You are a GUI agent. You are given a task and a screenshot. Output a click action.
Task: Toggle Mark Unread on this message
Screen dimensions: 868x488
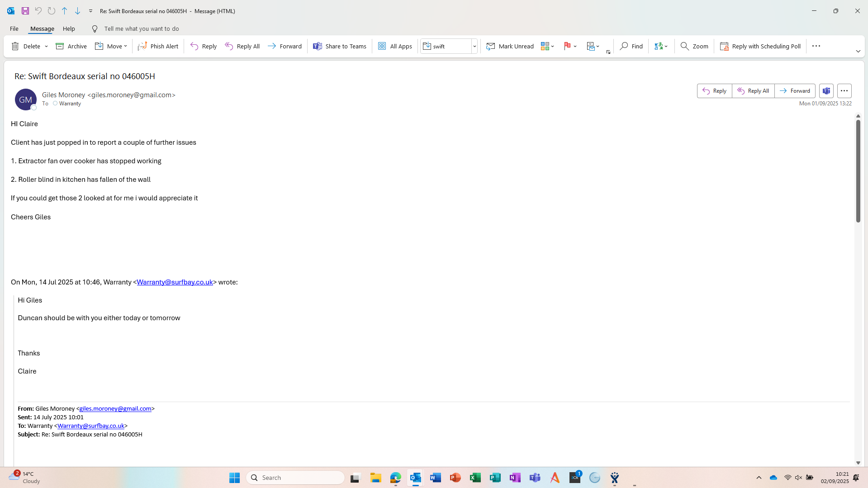(x=510, y=46)
